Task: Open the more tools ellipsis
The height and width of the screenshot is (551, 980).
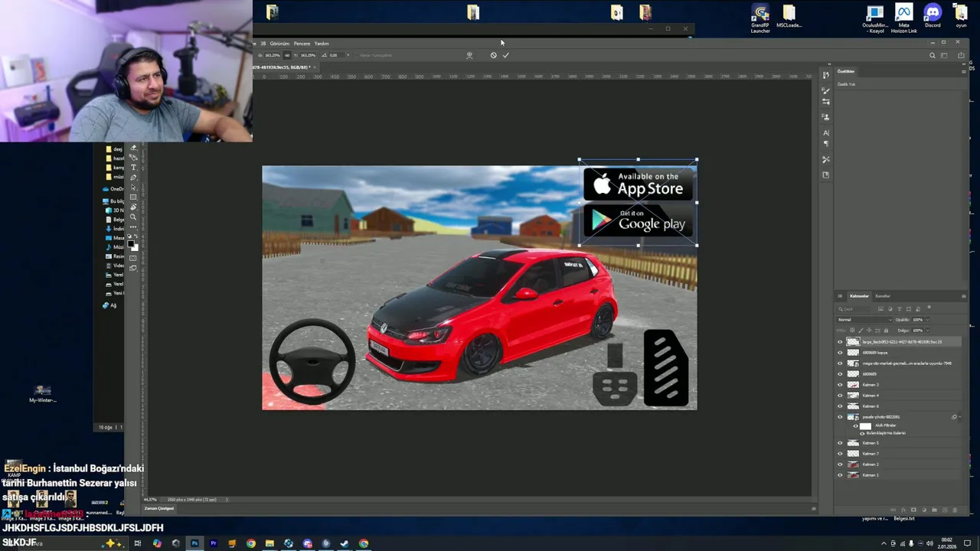Action: [x=133, y=227]
